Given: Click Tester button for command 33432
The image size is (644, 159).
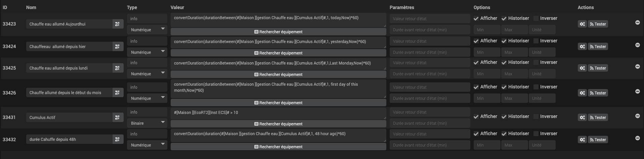Looking at the screenshot, I should tap(598, 140).
